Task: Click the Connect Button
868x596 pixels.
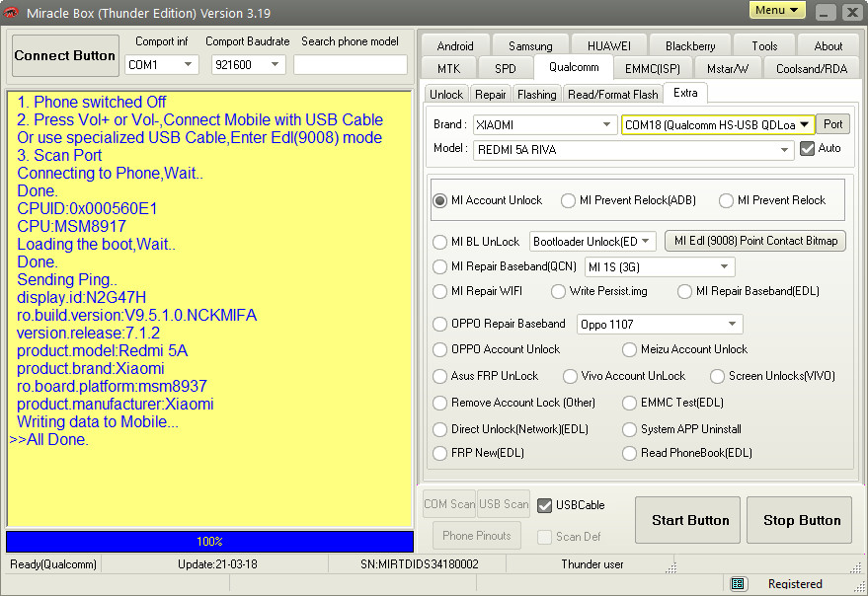Action: 65,55
